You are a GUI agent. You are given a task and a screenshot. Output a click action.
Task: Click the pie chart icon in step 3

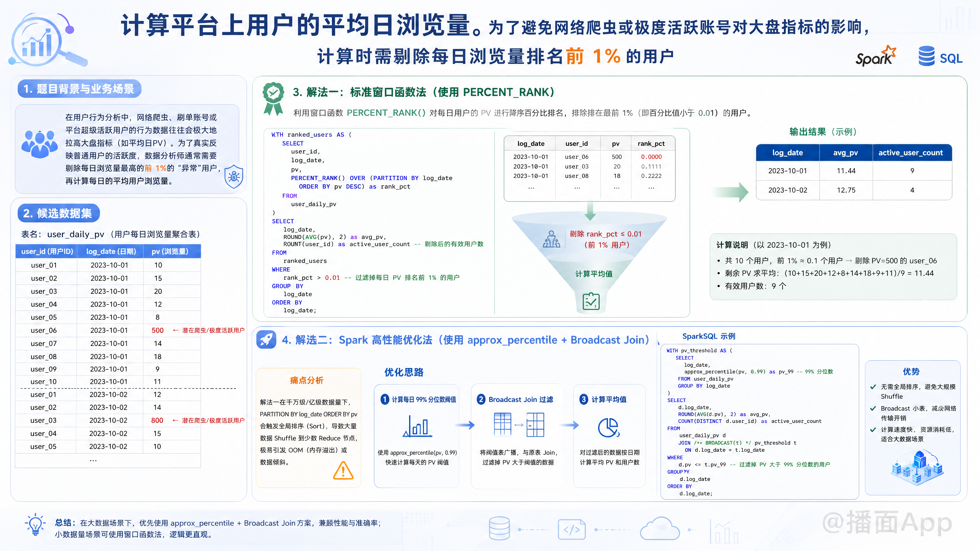pyautogui.click(x=609, y=428)
